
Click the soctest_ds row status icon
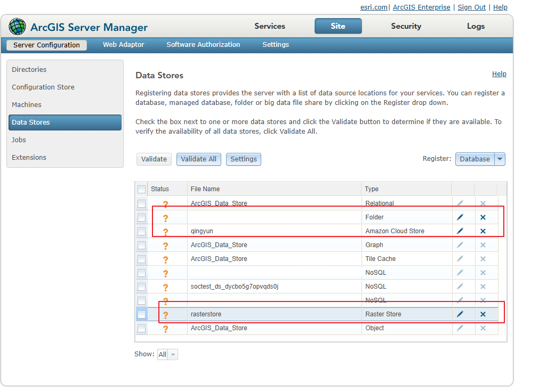click(x=165, y=288)
